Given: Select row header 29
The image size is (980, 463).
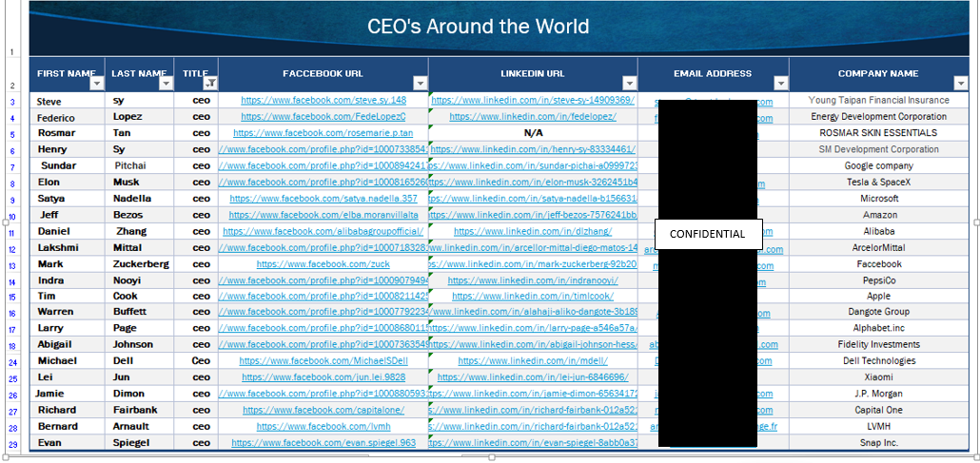Looking at the screenshot, I should pos(12,444).
